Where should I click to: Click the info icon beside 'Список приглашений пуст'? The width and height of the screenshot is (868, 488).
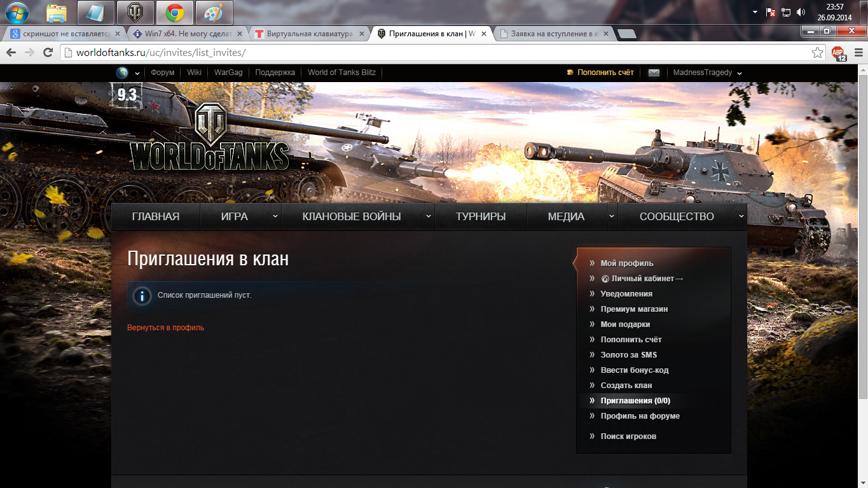click(142, 296)
